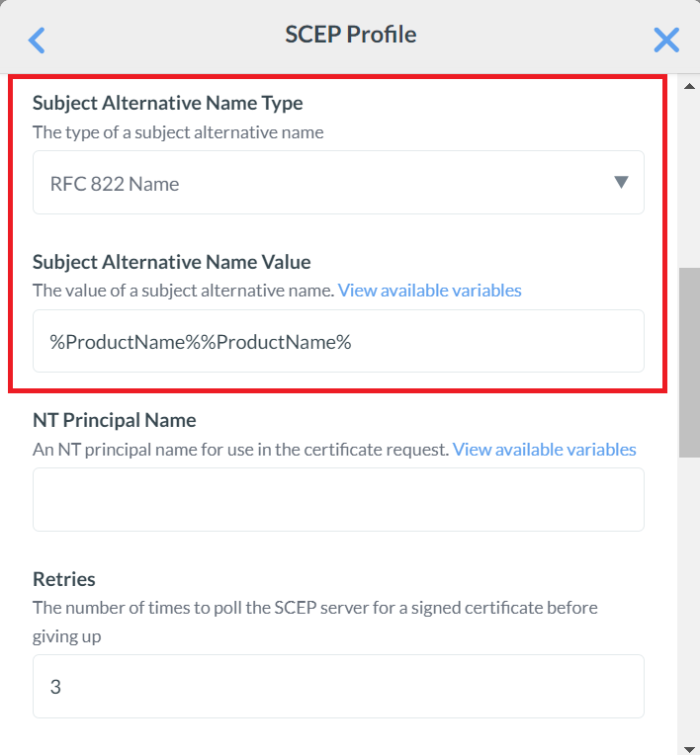Open variables link under Subject Alternative Name Value

coord(430,291)
